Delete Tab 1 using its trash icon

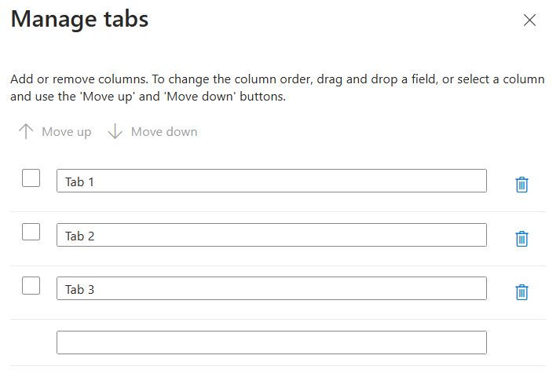point(522,185)
